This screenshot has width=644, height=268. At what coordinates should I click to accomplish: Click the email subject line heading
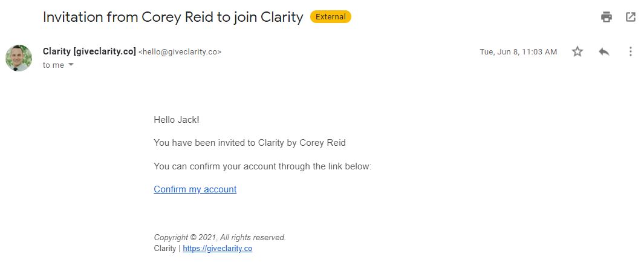point(172,17)
